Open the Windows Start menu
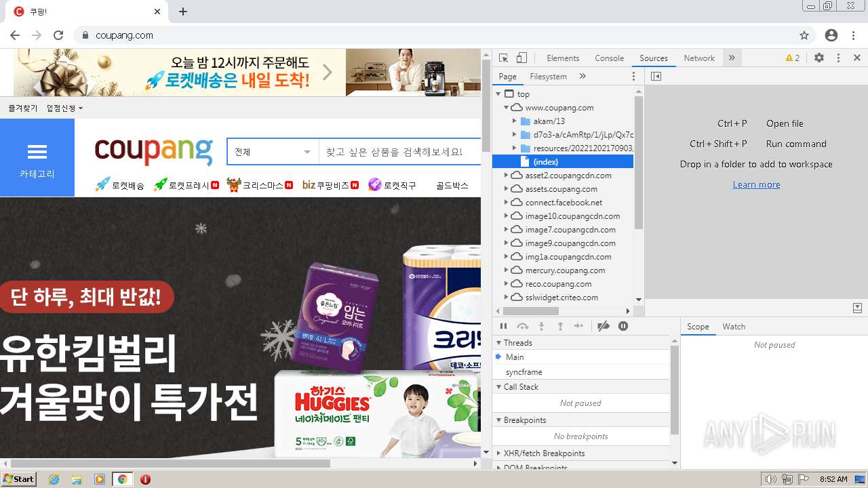This screenshot has height=488, width=868. click(19, 479)
